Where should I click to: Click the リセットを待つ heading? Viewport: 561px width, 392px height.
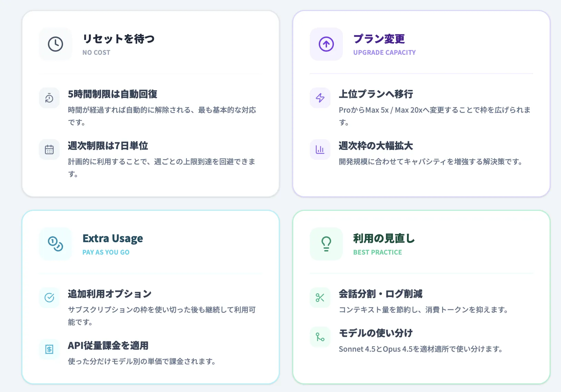(x=119, y=39)
